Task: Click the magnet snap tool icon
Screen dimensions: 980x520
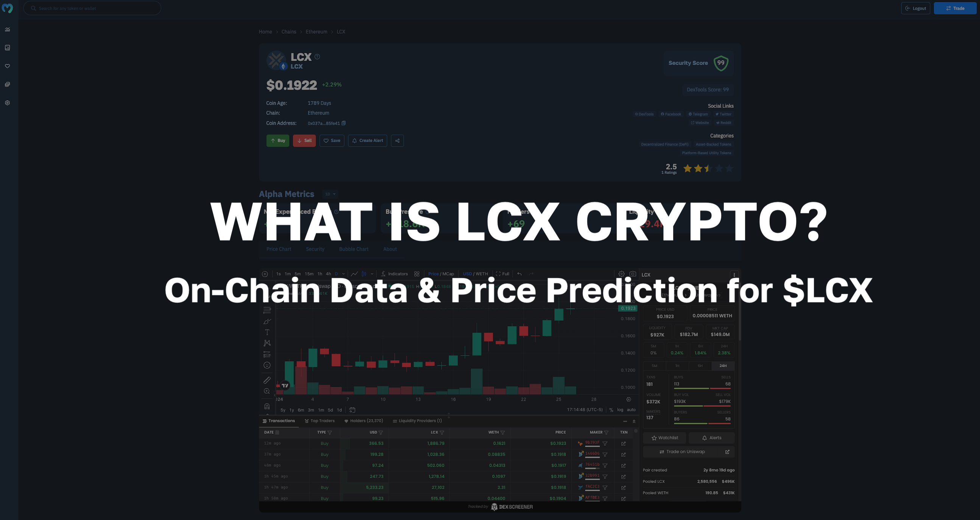Action: tap(266, 406)
